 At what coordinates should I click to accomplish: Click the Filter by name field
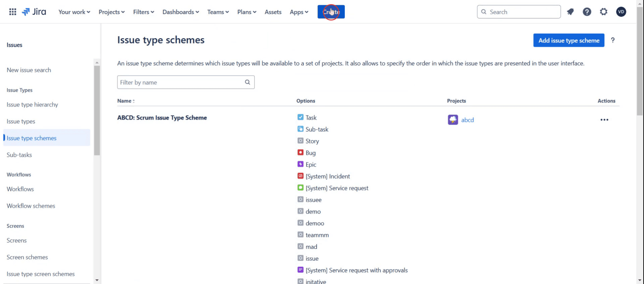pyautogui.click(x=181, y=82)
